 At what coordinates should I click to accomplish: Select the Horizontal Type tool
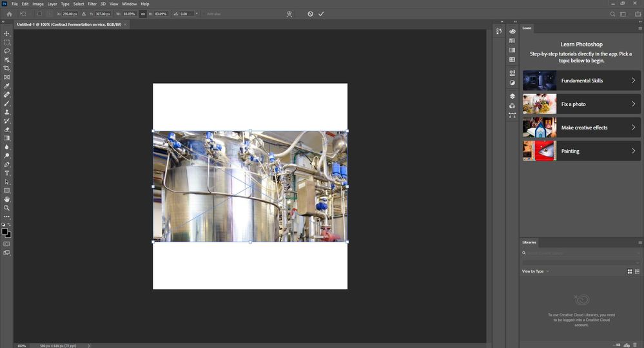tap(7, 173)
